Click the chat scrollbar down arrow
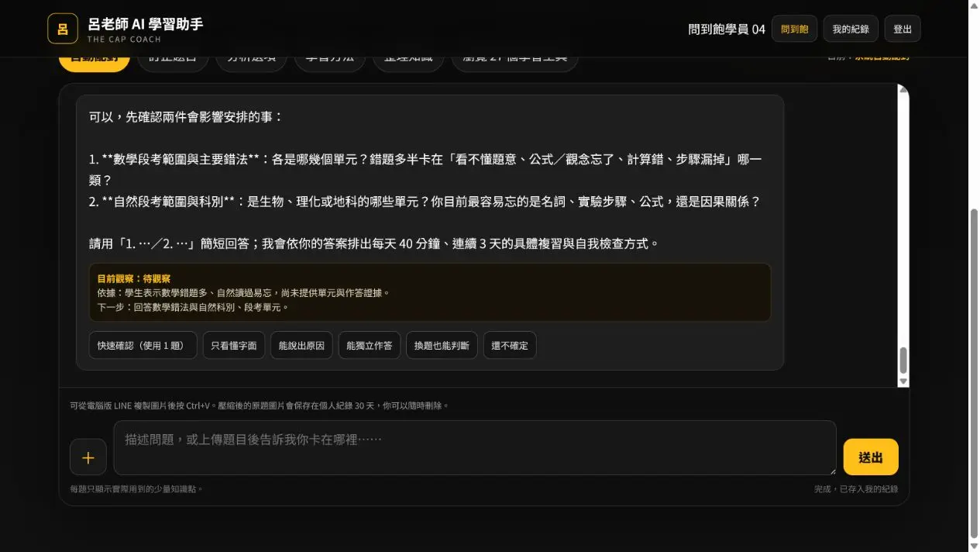 [x=903, y=381]
